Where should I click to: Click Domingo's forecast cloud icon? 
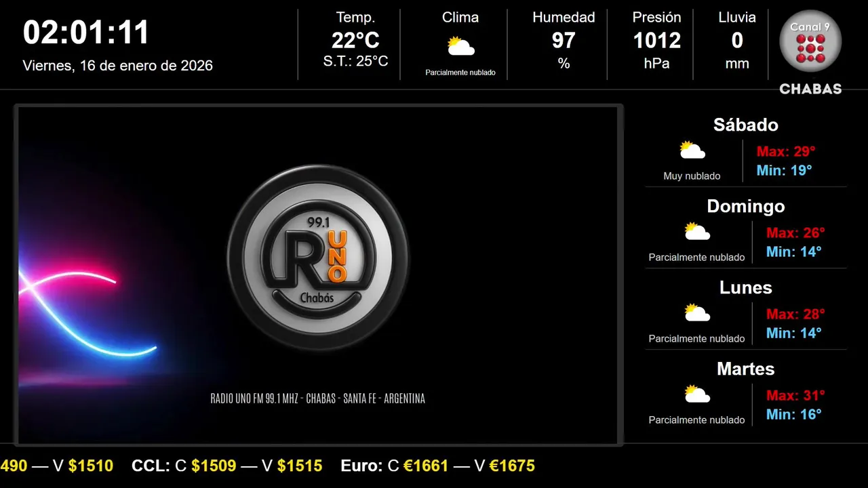(697, 232)
